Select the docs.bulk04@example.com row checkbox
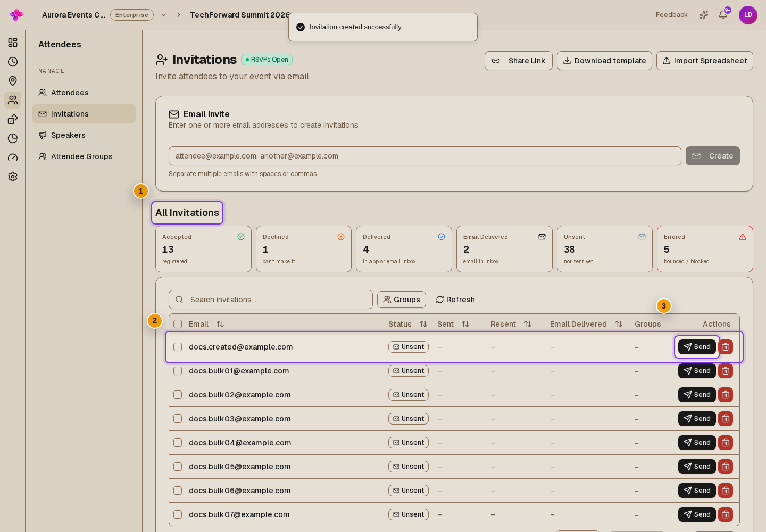Viewport: 766px width, 532px height. coord(178,443)
